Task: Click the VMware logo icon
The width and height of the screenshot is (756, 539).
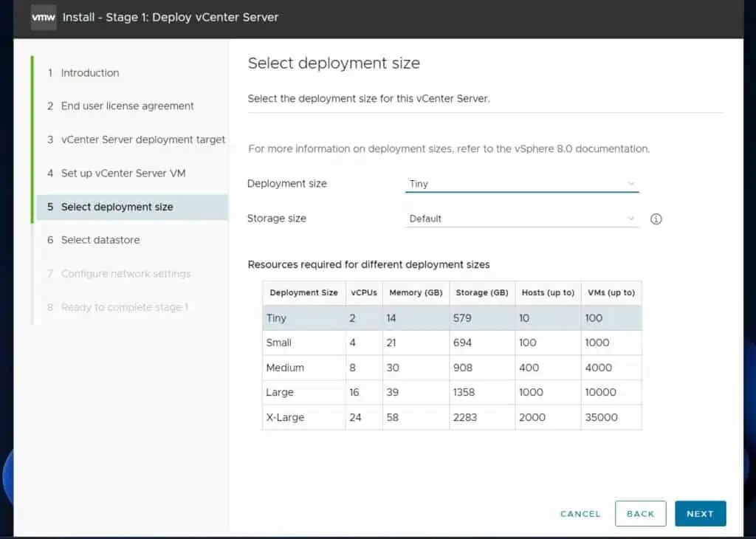Action: point(43,16)
